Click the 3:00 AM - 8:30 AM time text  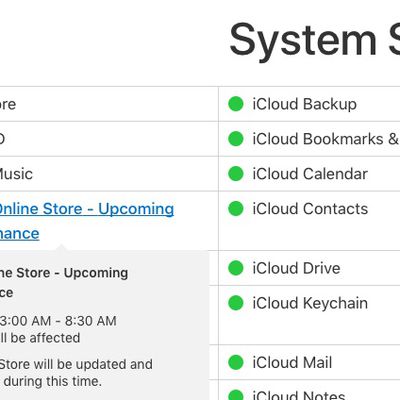click(x=58, y=321)
